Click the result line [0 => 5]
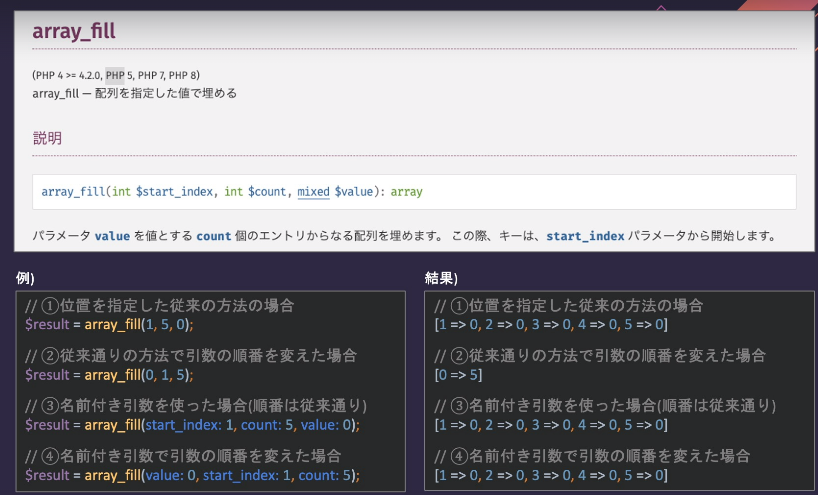 [458, 375]
